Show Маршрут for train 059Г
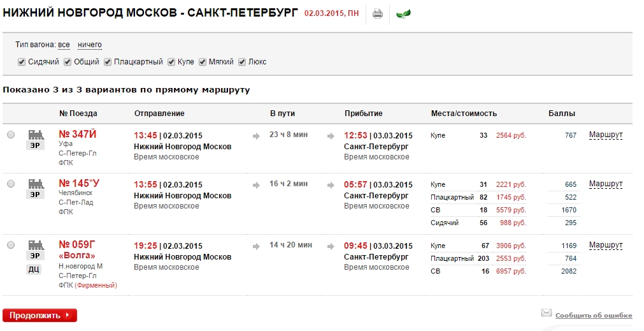 606,245
